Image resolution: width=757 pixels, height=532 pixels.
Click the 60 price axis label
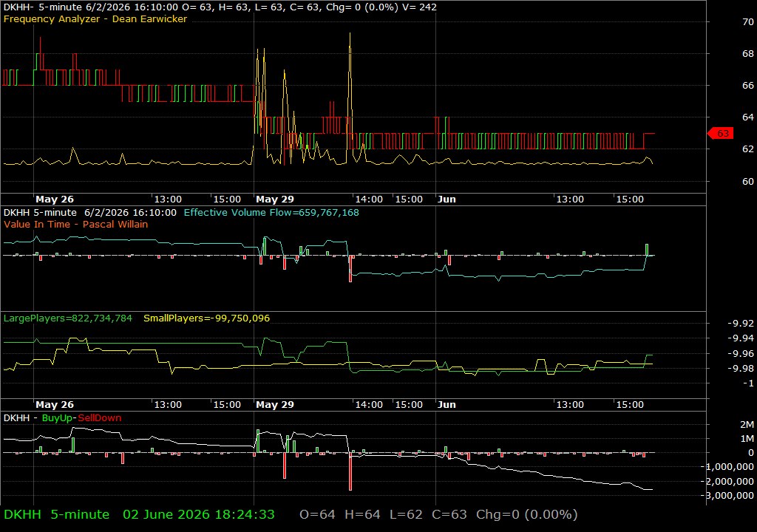[x=748, y=182]
